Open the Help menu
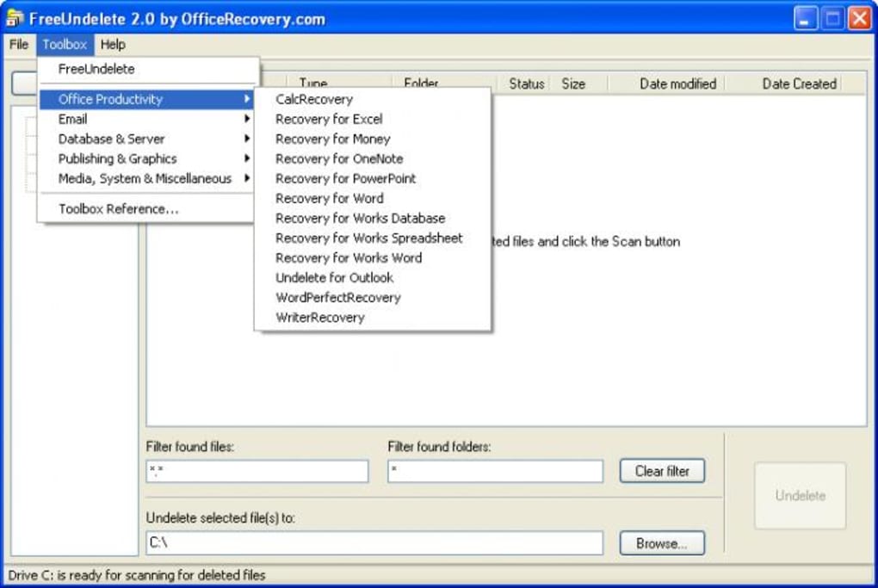The image size is (878, 588). click(112, 45)
